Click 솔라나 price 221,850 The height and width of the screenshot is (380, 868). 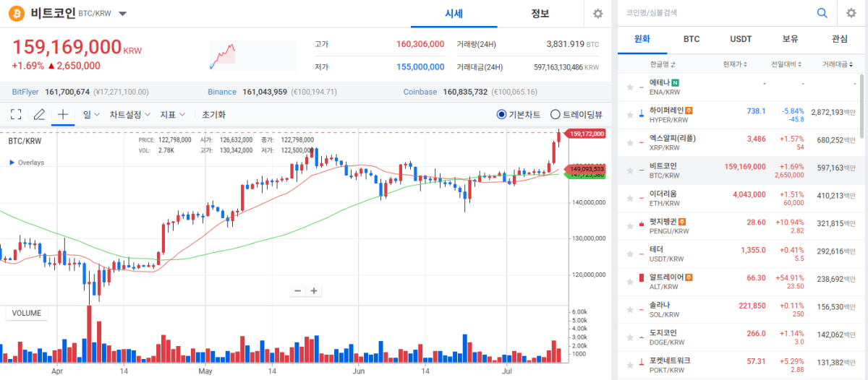coord(752,306)
